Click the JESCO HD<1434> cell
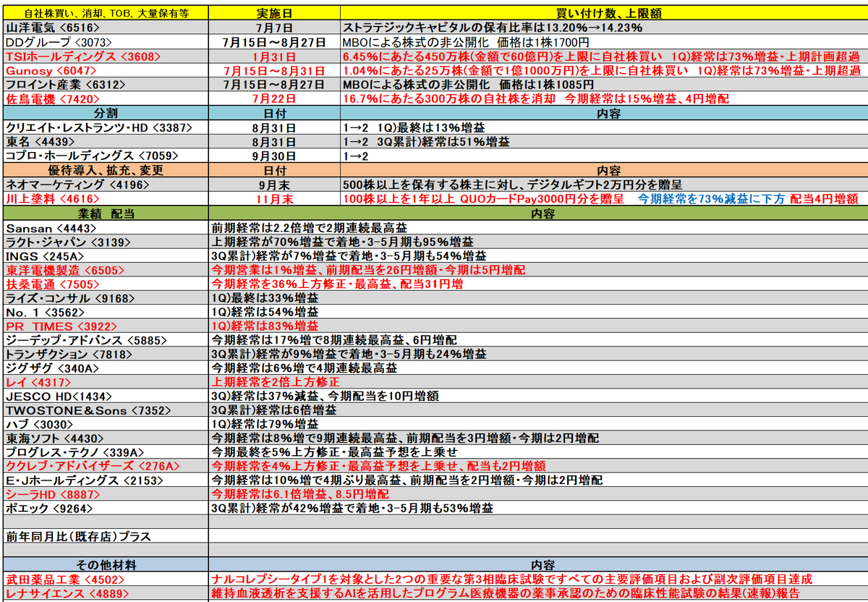The height and width of the screenshot is (602, 868). tap(106, 396)
